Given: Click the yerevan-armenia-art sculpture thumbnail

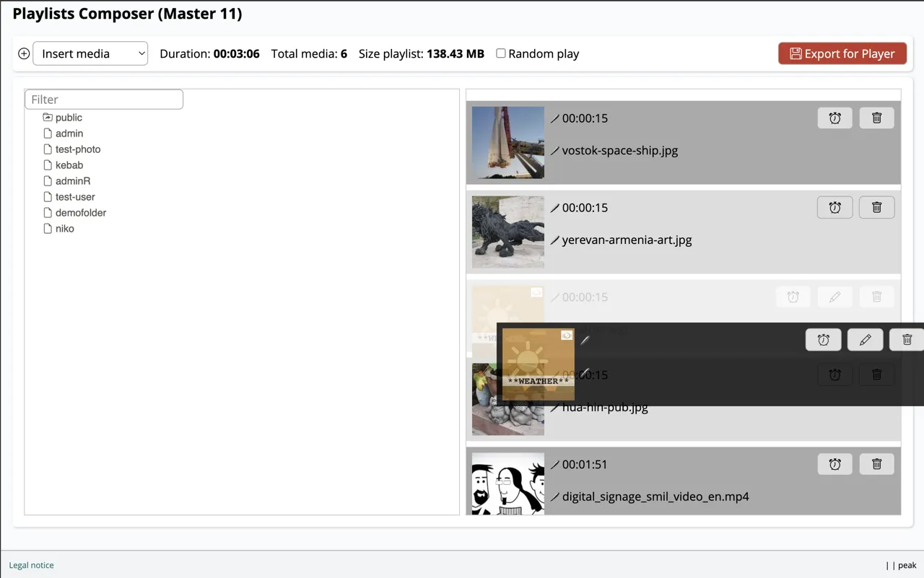Looking at the screenshot, I should tap(508, 232).
